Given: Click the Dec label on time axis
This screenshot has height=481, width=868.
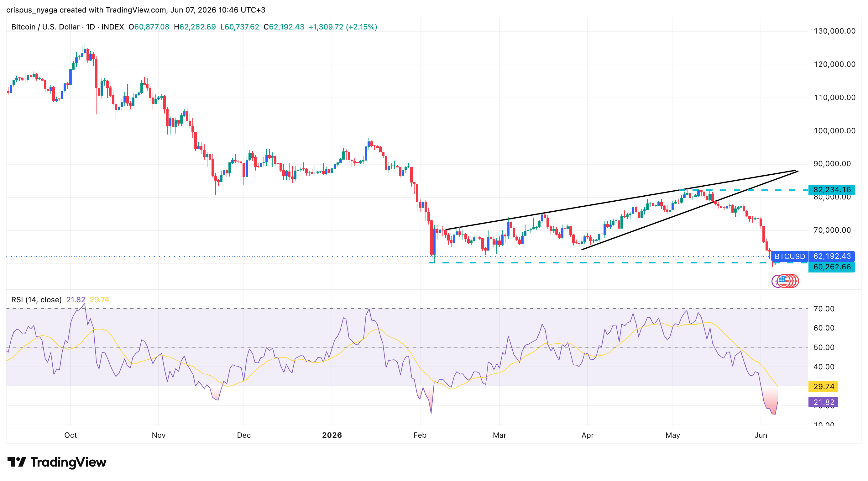Looking at the screenshot, I should (243, 435).
